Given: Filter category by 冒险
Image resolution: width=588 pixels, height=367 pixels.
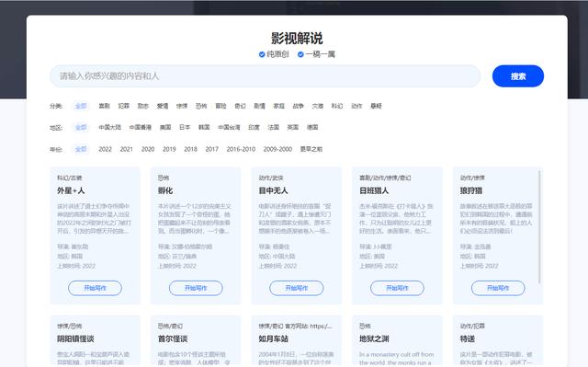Looking at the screenshot, I should pyautogui.click(x=220, y=106).
